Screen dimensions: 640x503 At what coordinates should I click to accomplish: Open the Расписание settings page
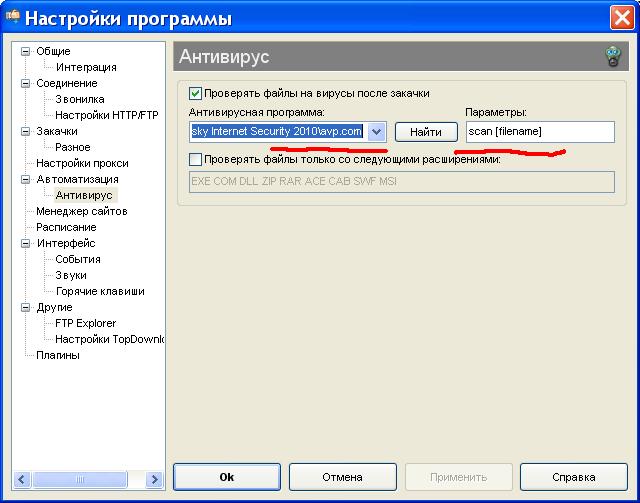(66, 227)
